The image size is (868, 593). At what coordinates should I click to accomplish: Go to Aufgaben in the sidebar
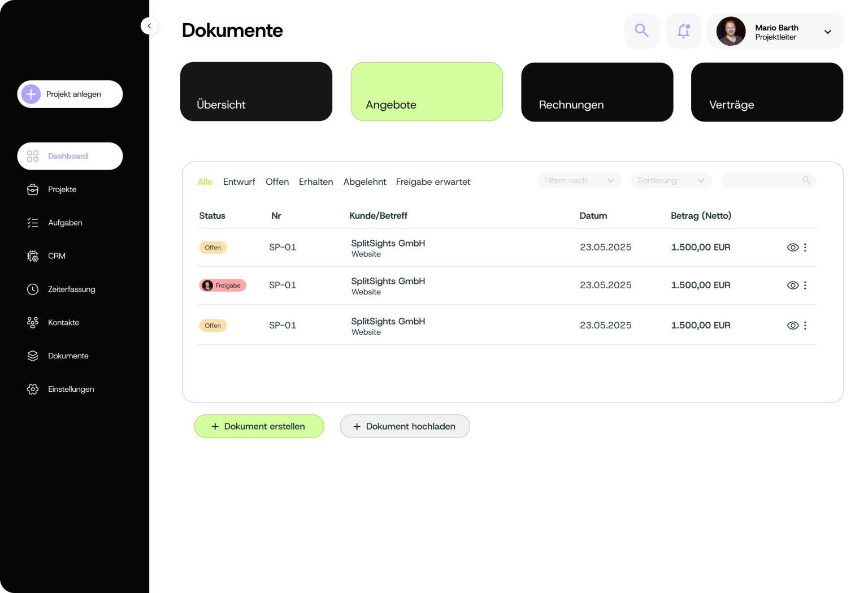pyautogui.click(x=64, y=223)
